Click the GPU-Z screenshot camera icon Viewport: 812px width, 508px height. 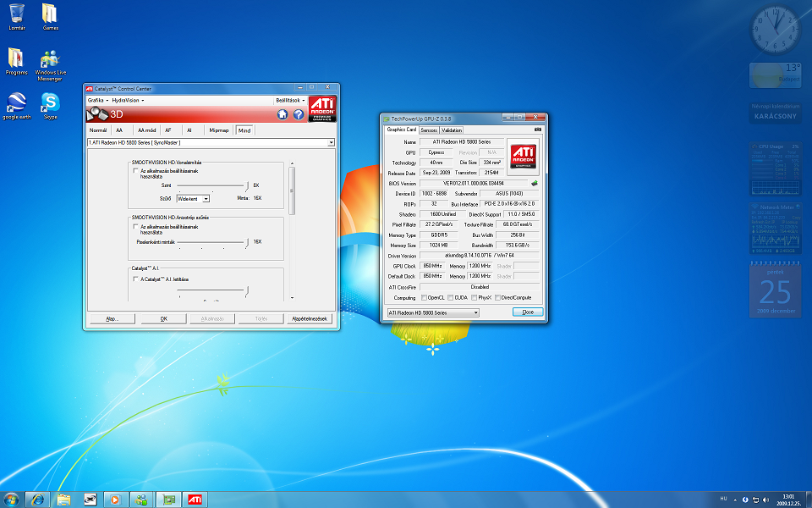[x=538, y=130]
